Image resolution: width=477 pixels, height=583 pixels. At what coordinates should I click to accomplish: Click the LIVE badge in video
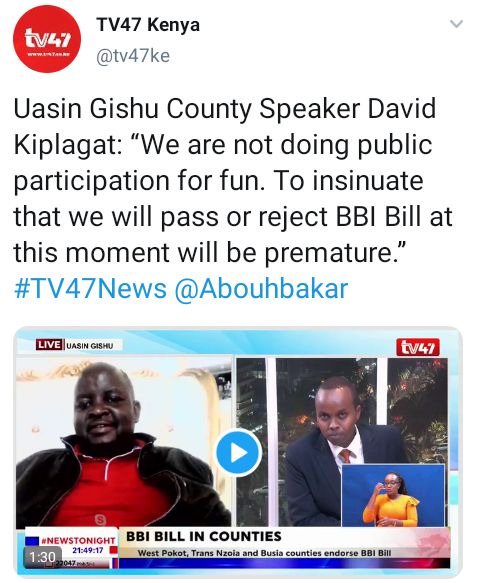(49, 344)
